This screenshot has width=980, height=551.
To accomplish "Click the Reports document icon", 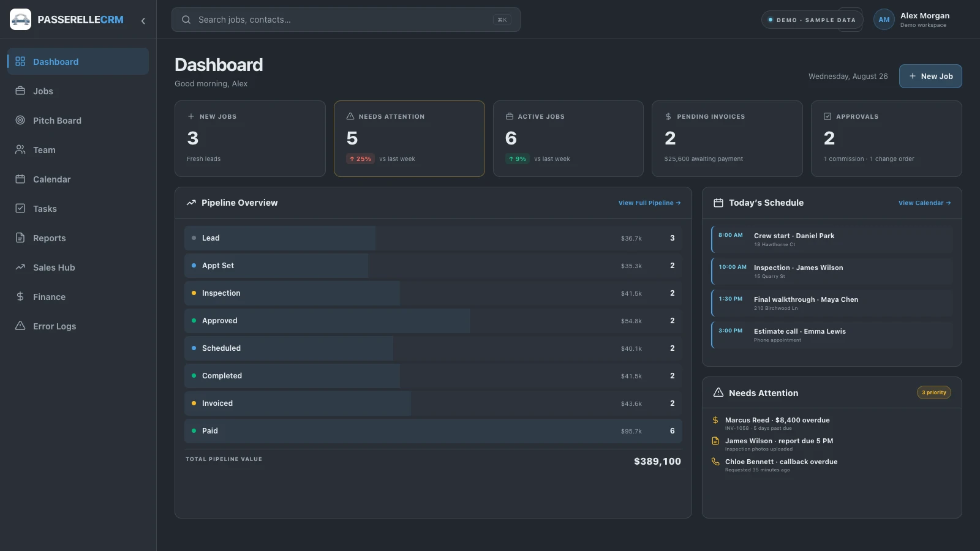I will pyautogui.click(x=20, y=238).
